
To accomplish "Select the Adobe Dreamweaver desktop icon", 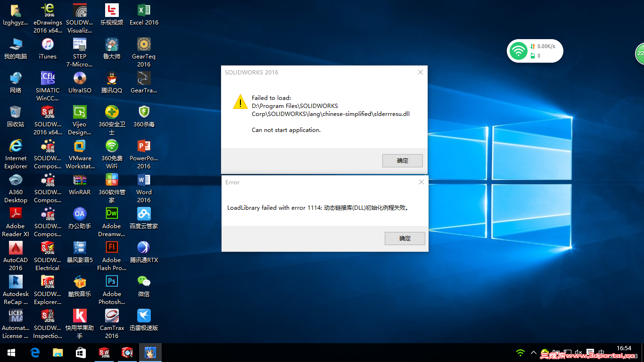I will click(112, 222).
